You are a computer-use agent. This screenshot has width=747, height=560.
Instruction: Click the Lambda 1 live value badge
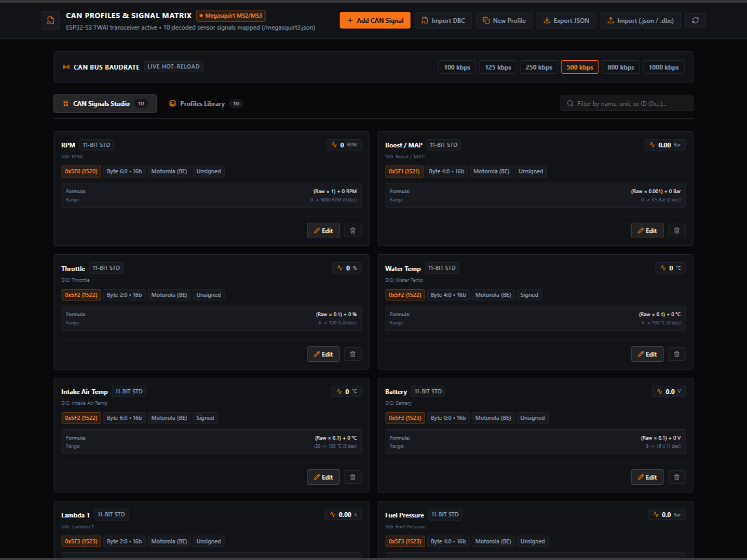click(x=343, y=514)
